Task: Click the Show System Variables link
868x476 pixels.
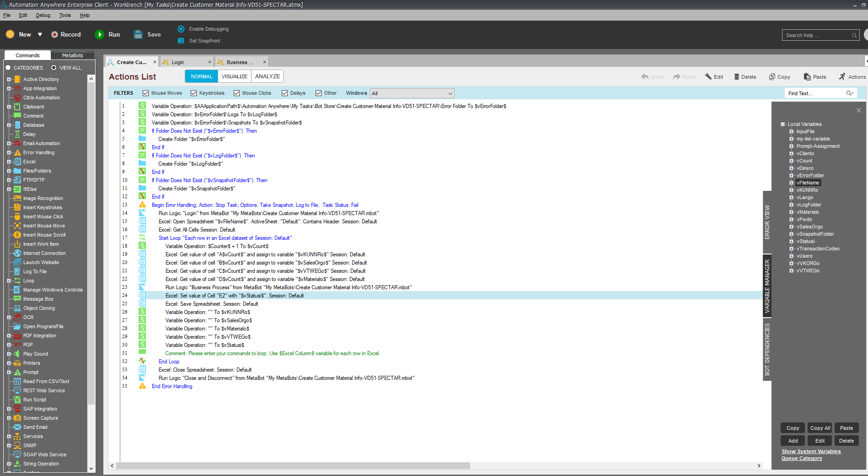Action: [x=811, y=451]
